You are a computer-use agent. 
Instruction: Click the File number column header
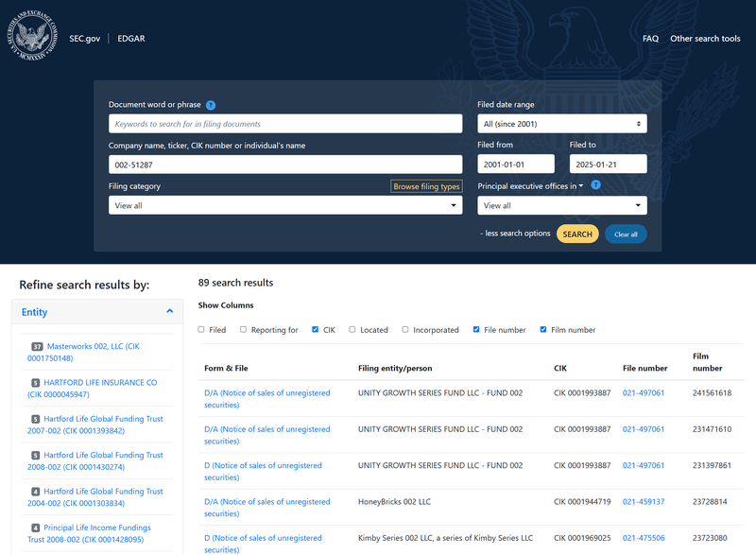pyautogui.click(x=645, y=368)
